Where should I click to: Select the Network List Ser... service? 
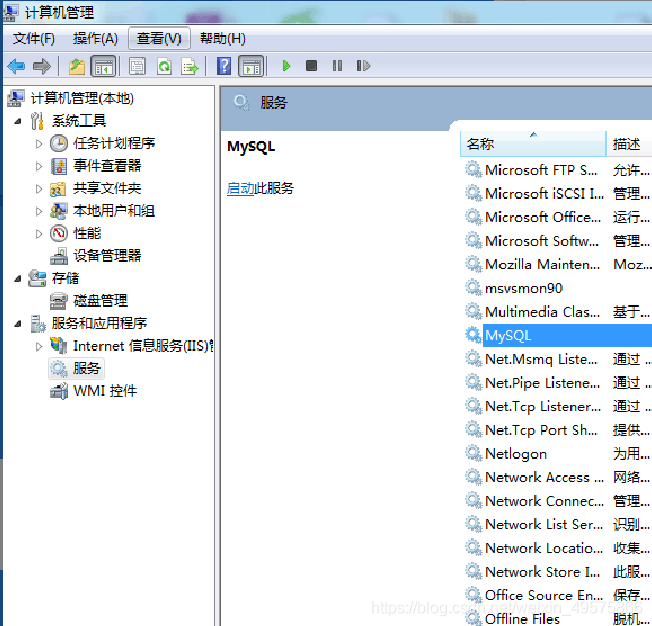click(544, 525)
